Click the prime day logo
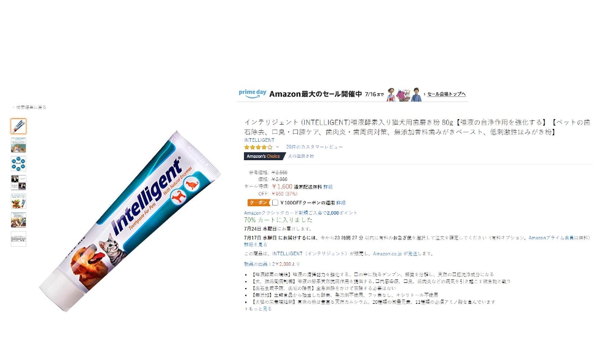The image size is (607, 364). coord(253,94)
